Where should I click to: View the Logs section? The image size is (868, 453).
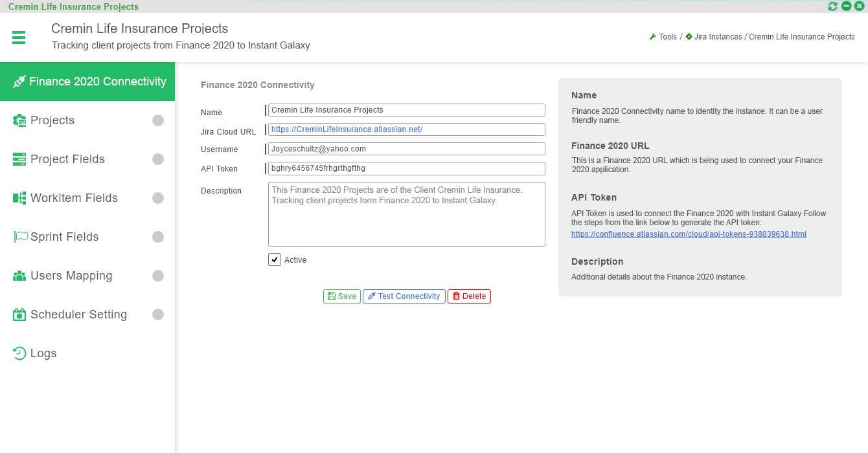tap(87, 353)
